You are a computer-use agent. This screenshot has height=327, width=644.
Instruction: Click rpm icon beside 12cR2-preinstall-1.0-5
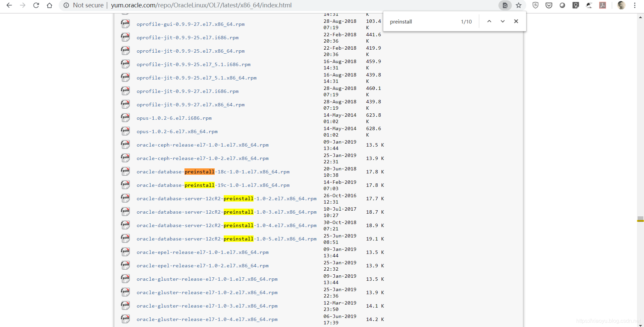coord(125,238)
